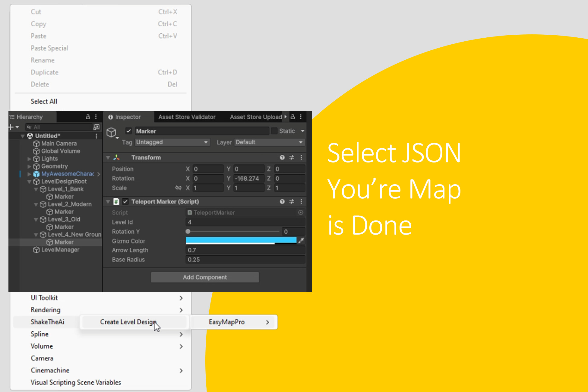Open the Transform context menu three-dot icon
The height and width of the screenshot is (392, 588).
point(301,157)
